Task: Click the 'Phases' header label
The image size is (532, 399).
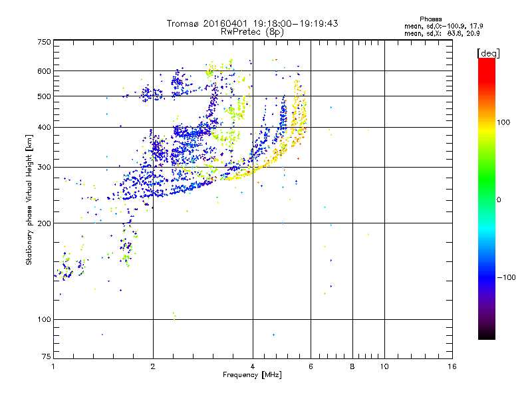Action: click(430, 19)
